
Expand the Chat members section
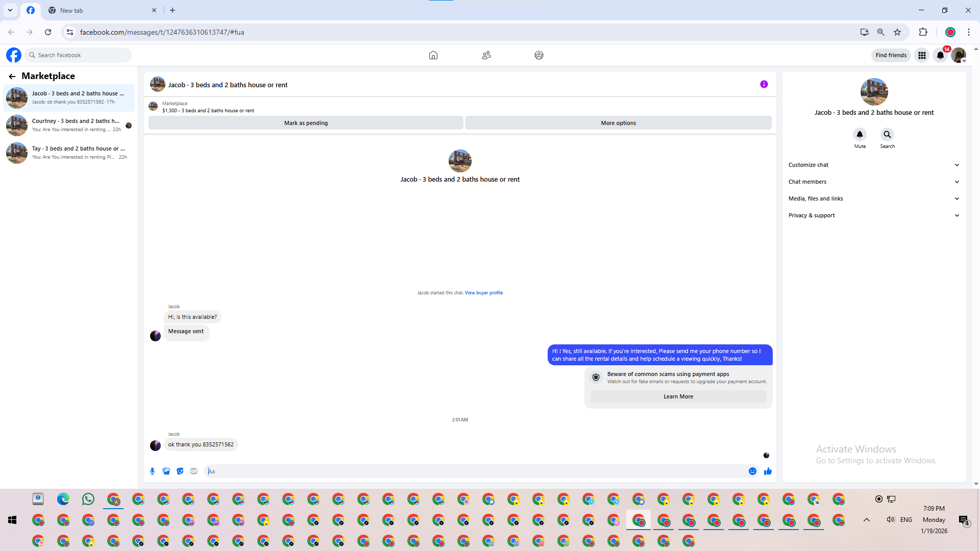(874, 182)
